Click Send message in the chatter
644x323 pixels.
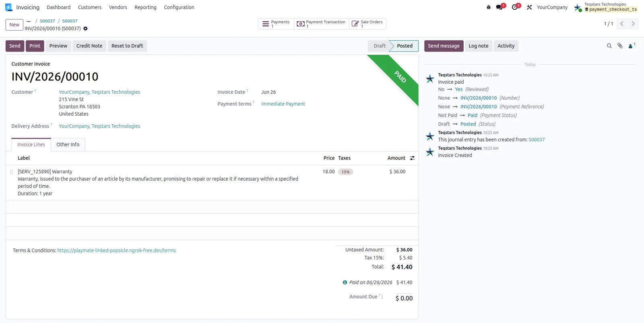click(x=444, y=46)
